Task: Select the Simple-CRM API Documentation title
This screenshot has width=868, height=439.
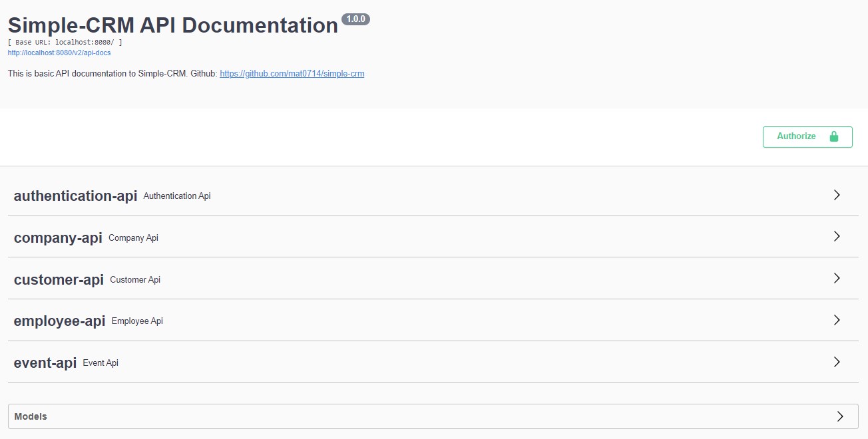Action: [x=172, y=24]
